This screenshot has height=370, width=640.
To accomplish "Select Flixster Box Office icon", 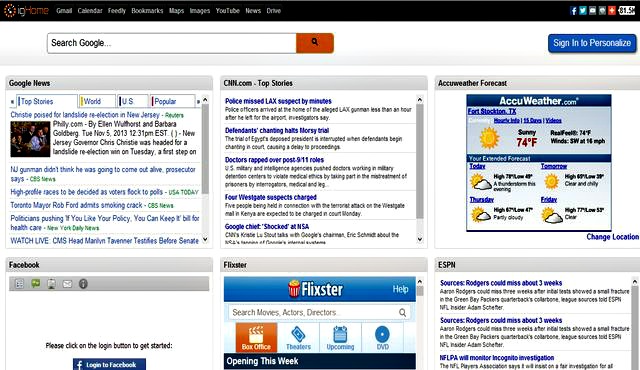I will (x=256, y=337).
